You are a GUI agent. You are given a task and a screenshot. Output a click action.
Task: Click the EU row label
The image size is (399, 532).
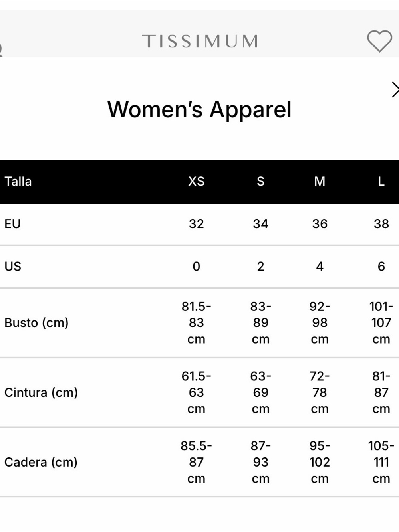tap(12, 224)
